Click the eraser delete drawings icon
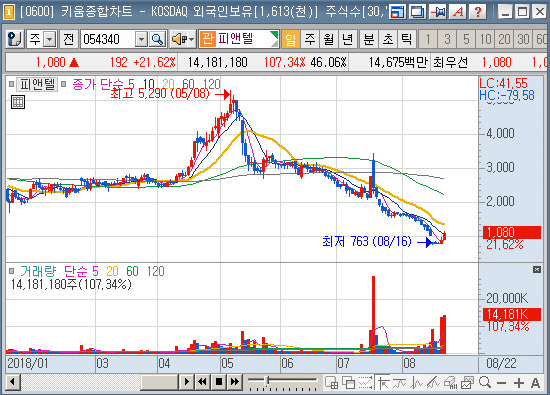 tap(450, 382)
